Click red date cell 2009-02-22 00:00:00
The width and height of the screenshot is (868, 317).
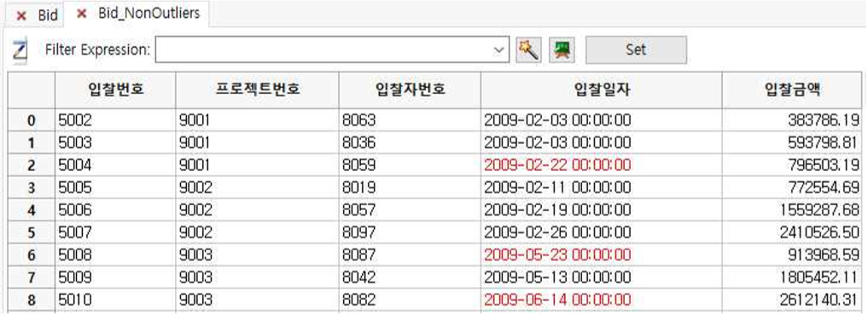(601, 165)
